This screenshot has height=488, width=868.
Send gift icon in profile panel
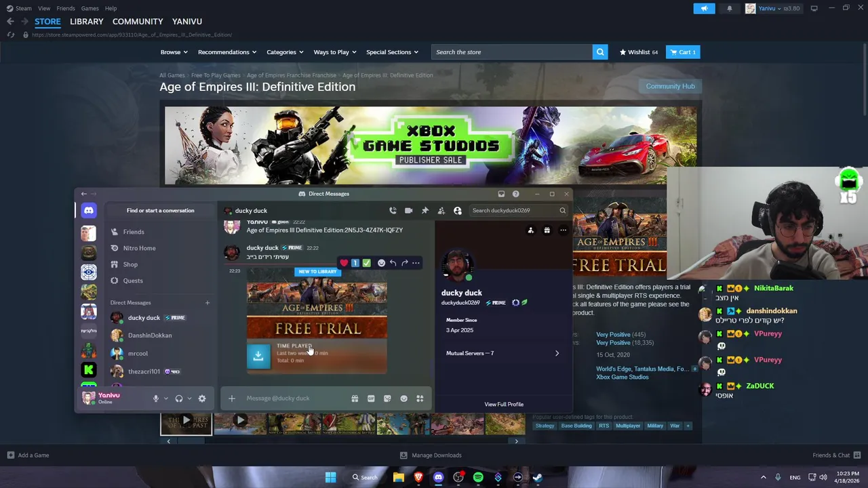point(547,230)
